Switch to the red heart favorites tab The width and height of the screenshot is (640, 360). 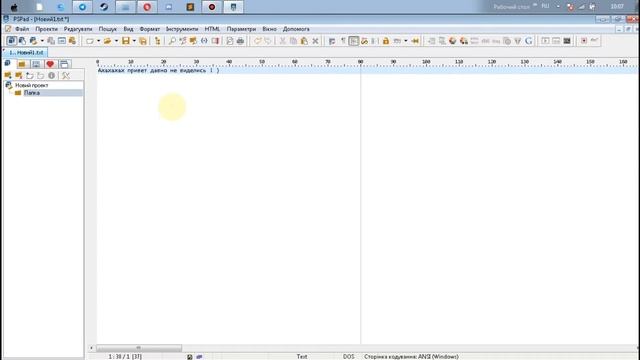click(x=50, y=64)
